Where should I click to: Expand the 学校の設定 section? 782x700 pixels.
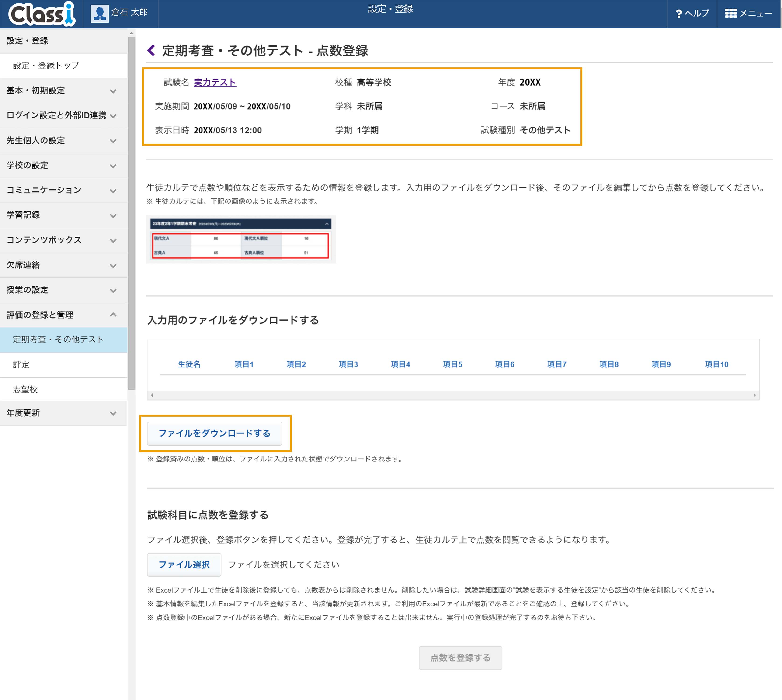tap(63, 165)
